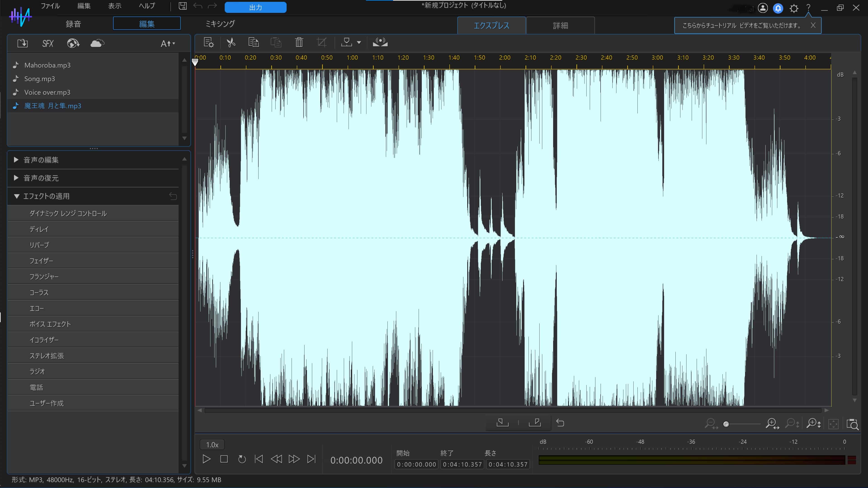This screenshot has height=488, width=868.
Task: Click the undo arrow above the timeline controls
Action: 560,423
